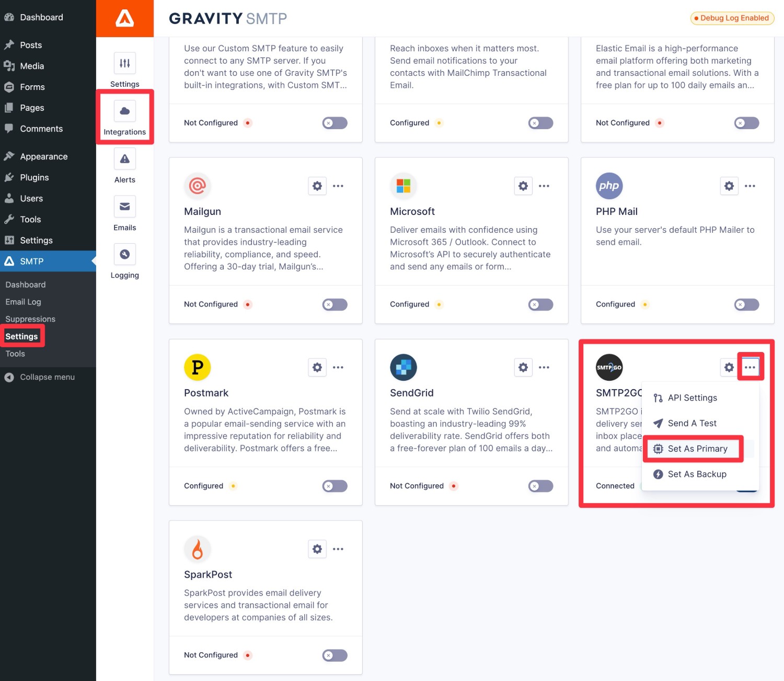Open the Postmark three-dot menu
Screen dimensions: 784x681
coord(338,367)
